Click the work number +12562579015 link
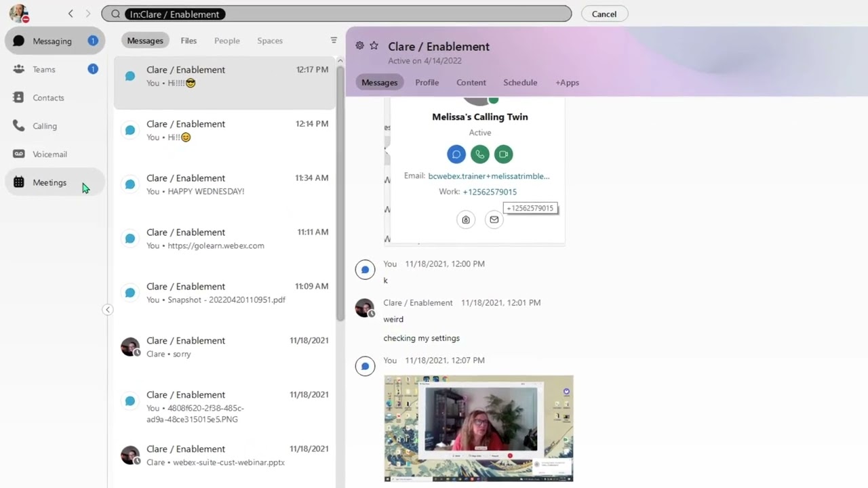 click(490, 192)
